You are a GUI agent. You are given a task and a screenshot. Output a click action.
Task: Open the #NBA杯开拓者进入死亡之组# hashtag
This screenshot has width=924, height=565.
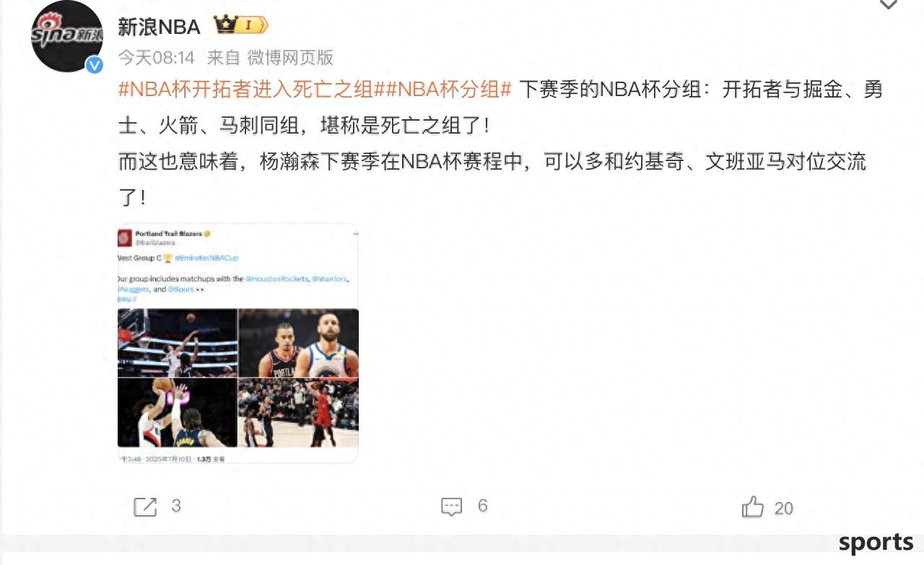[x=245, y=90]
